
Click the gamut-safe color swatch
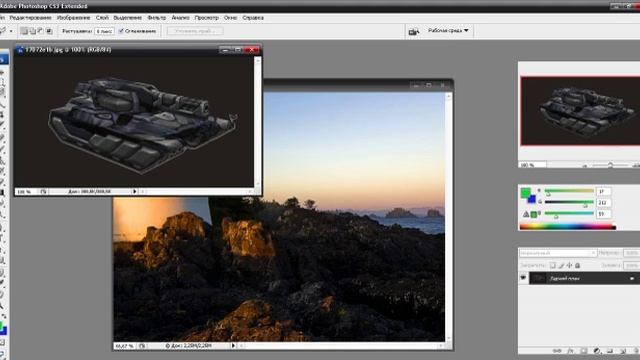point(533,215)
